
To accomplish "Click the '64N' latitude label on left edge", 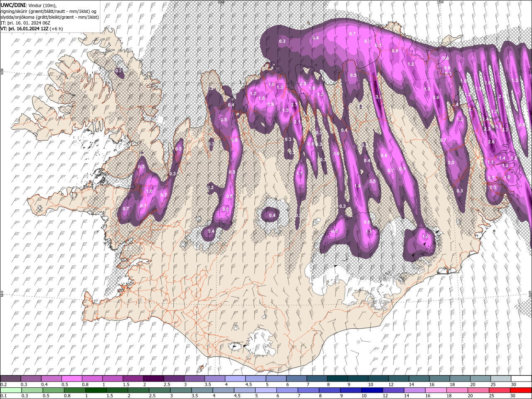I will coord(2,294).
